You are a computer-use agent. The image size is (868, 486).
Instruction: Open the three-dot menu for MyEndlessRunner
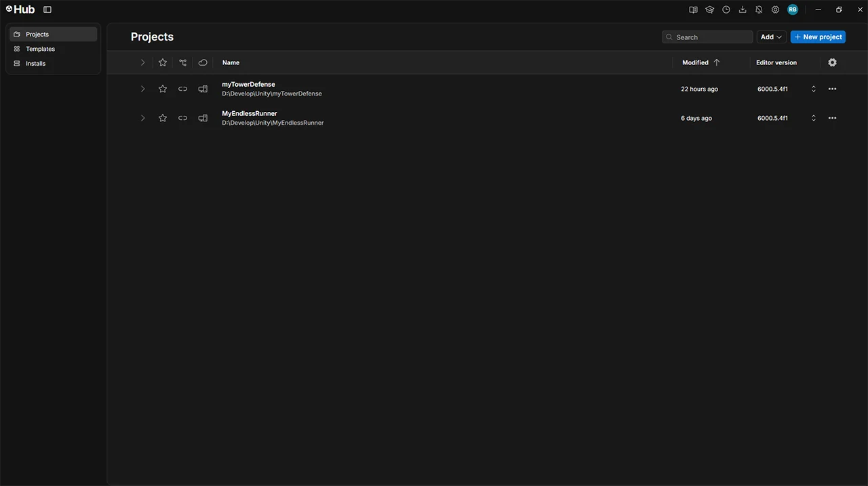[x=833, y=118]
